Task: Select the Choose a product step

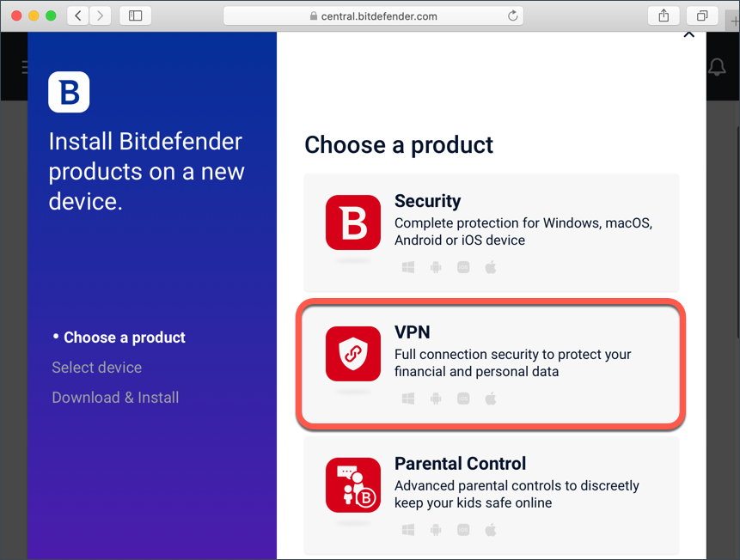Action: tap(125, 338)
